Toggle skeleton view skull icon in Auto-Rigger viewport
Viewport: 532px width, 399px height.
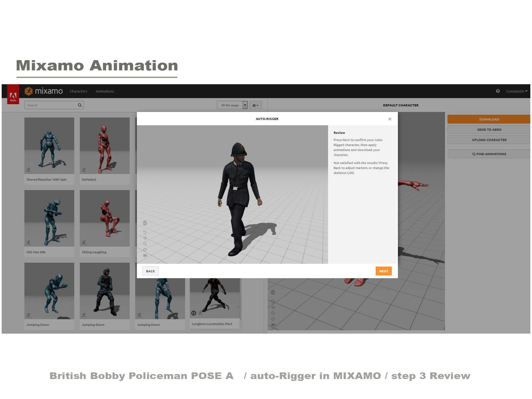tap(145, 223)
